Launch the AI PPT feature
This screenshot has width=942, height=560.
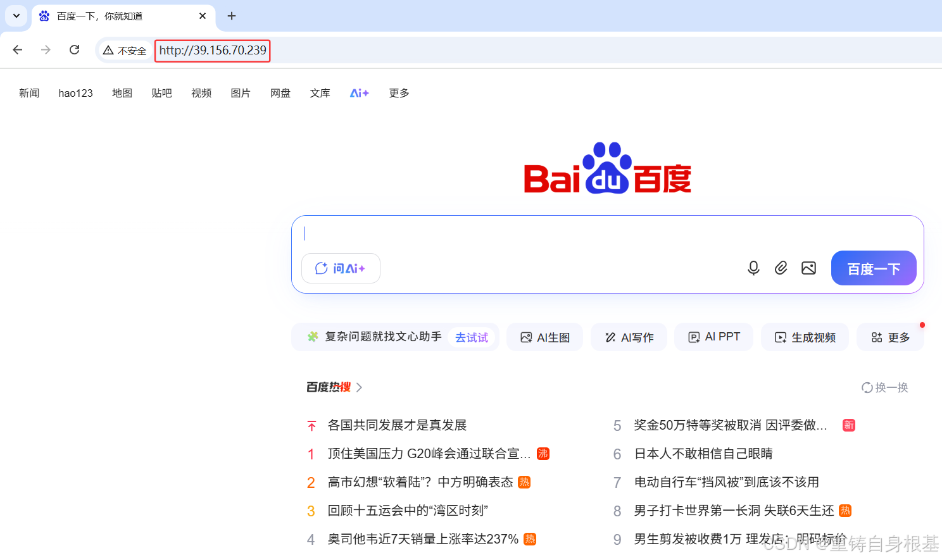[713, 336]
